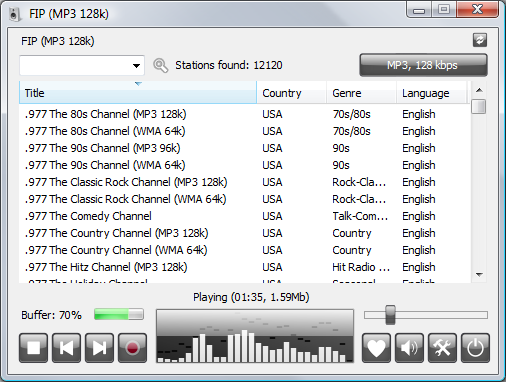The width and height of the screenshot is (506, 382).
Task: Open settings with the tools icon
Action: (x=442, y=348)
